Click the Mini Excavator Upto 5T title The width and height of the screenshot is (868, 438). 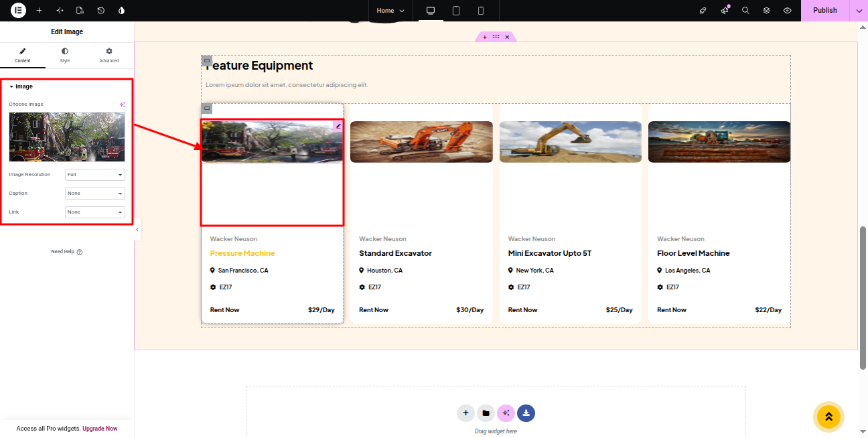coord(550,253)
